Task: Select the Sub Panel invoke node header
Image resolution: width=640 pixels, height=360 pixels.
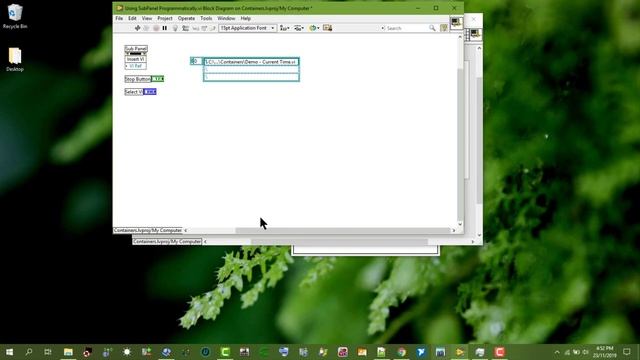Action: (x=136, y=49)
